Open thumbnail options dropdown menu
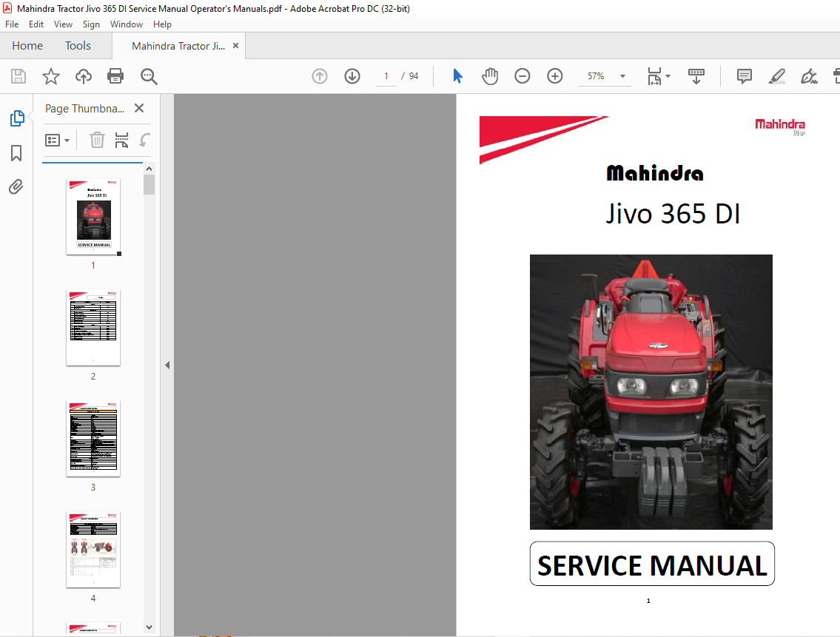Image resolution: width=840 pixels, height=637 pixels. (57, 141)
